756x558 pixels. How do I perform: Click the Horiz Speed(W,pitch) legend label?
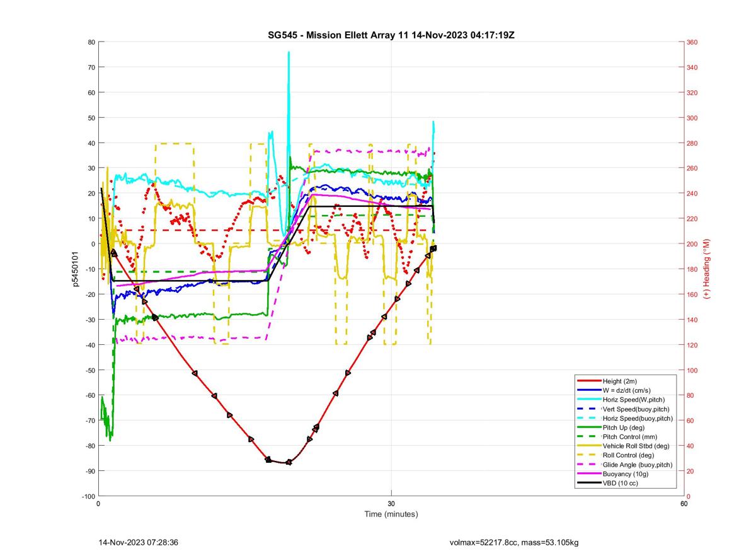(633, 400)
